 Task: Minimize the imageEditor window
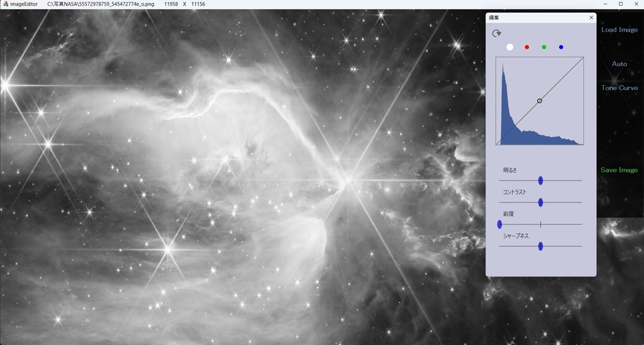[606, 4]
